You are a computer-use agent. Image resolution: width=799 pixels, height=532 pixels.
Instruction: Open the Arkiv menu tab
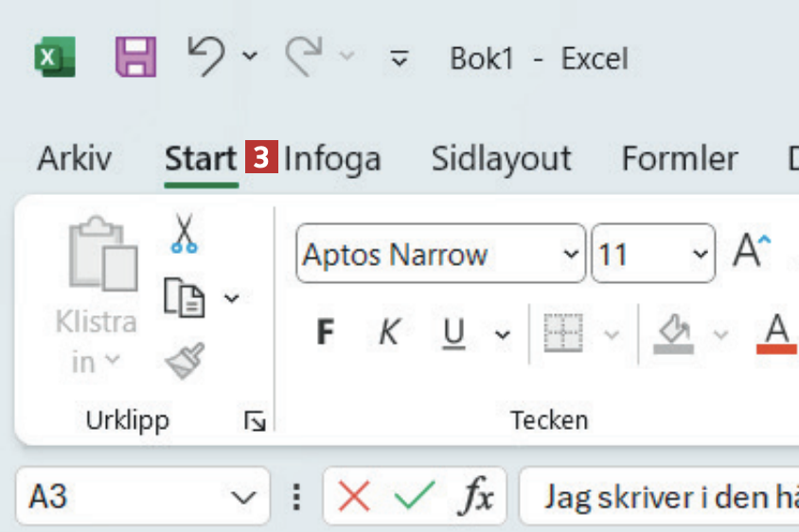(74, 158)
